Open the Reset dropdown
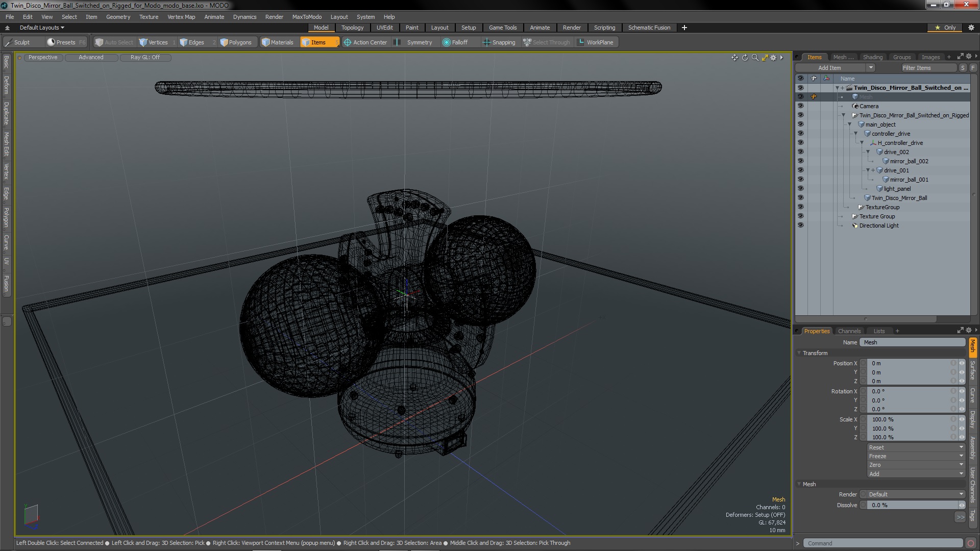Image resolution: width=980 pixels, height=551 pixels. tap(916, 447)
